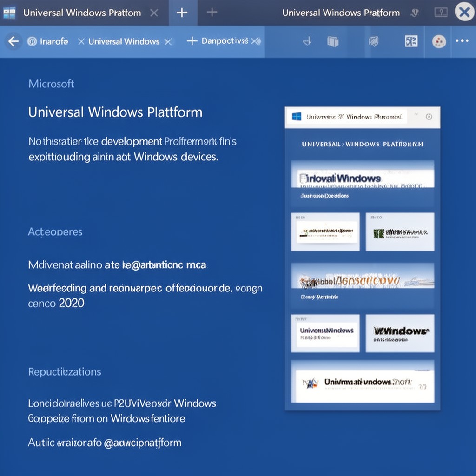Click the 'P2UViVensor Windows' line

click(122, 403)
